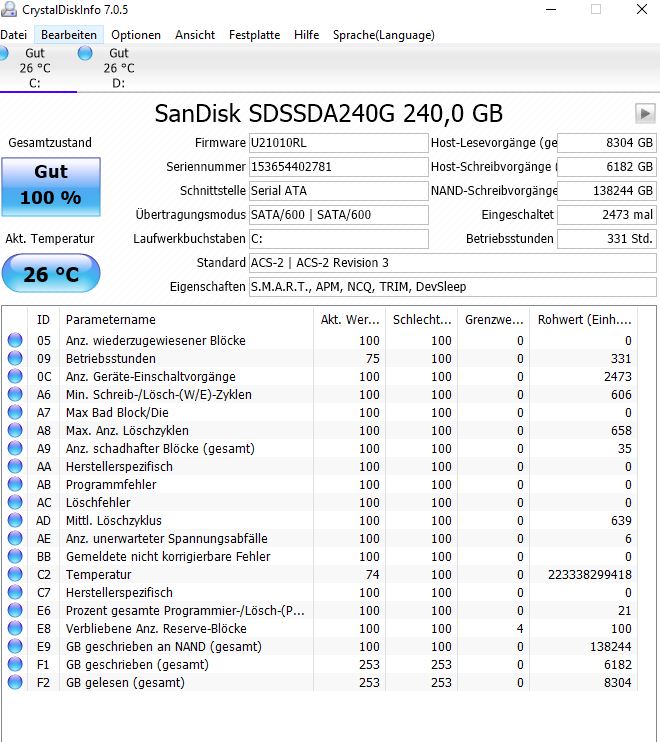
Task: Select 'Verbliebene Anz. Reserve-Blöcke' text
Action: point(156,628)
